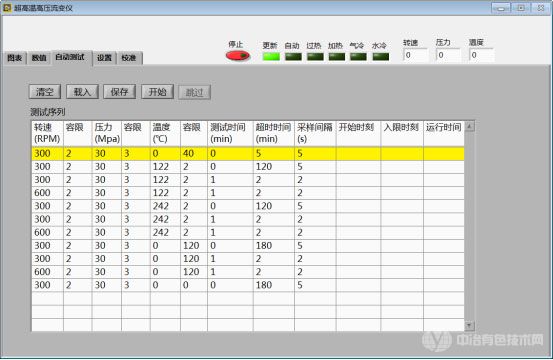Screen dimensions: 553x360
Task: Click the 180 cell in the last filled row
Action: (x=274, y=285)
